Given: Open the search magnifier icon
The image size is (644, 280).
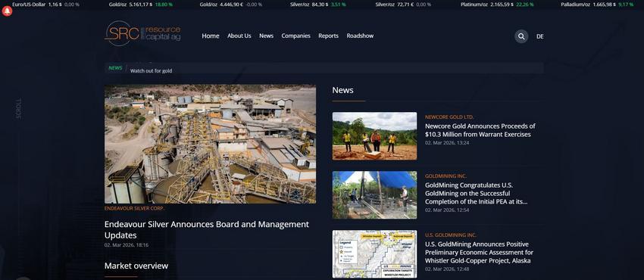Looking at the screenshot, I should coord(521,36).
